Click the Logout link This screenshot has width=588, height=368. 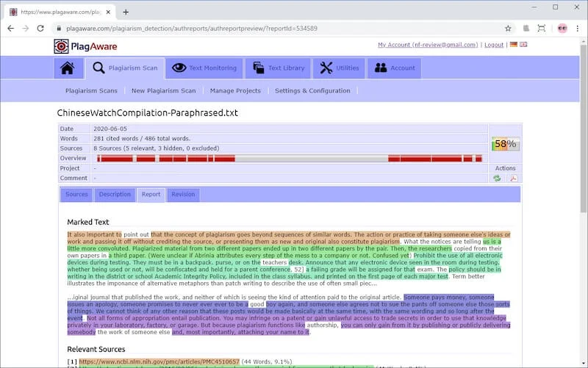coord(494,45)
